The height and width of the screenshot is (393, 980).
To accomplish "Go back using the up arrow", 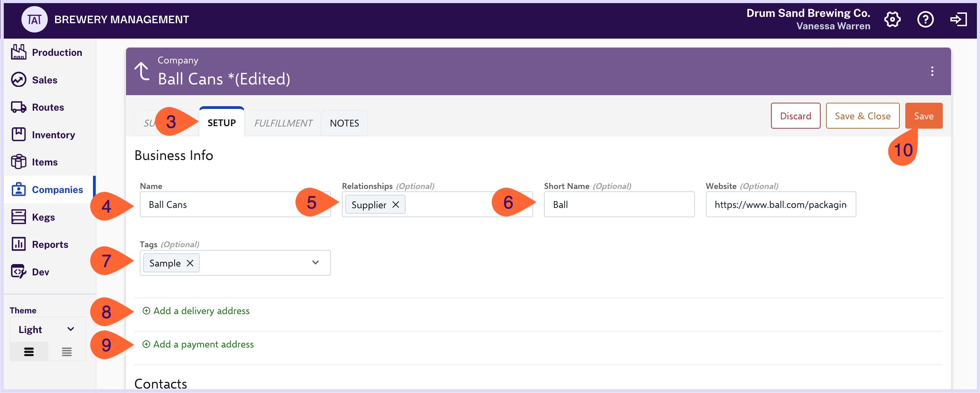I will click(x=142, y=71).
